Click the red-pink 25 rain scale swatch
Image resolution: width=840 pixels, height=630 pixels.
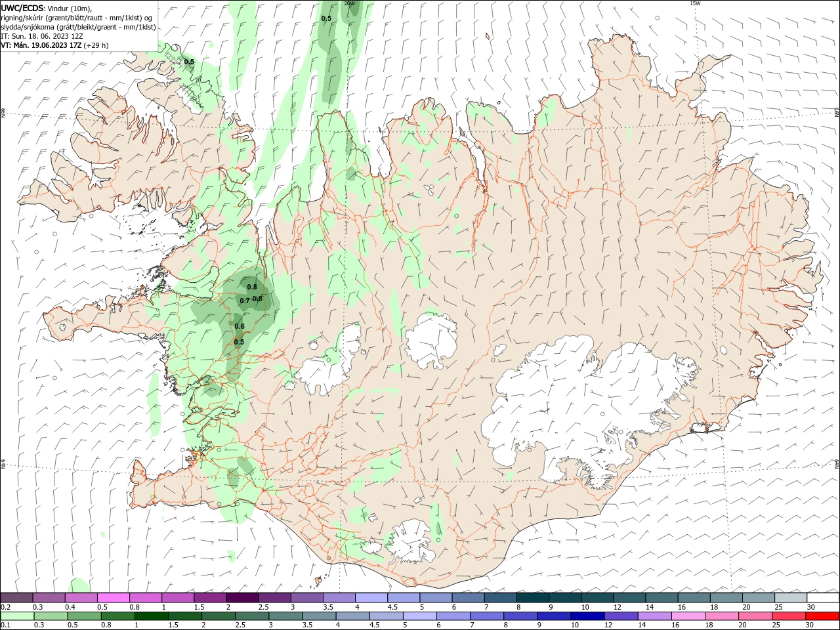(789, 616)
